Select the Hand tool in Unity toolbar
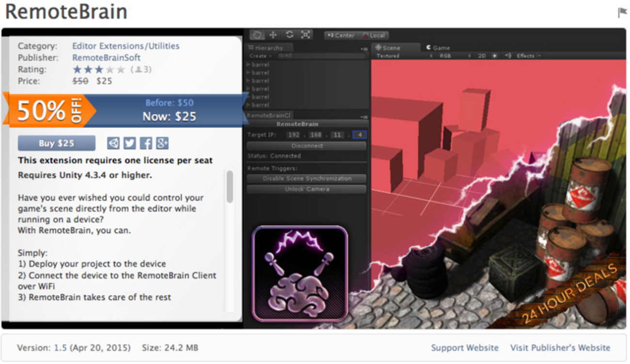 click(257, 35)
